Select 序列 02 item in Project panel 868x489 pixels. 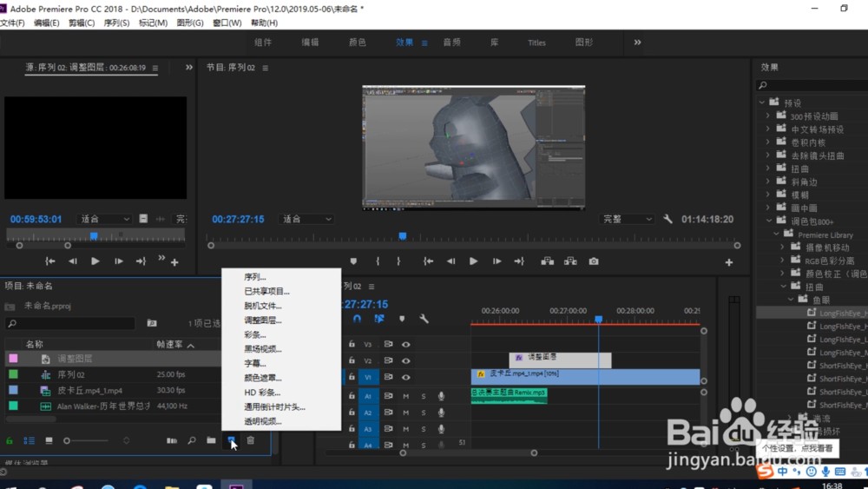click(71, 374)
